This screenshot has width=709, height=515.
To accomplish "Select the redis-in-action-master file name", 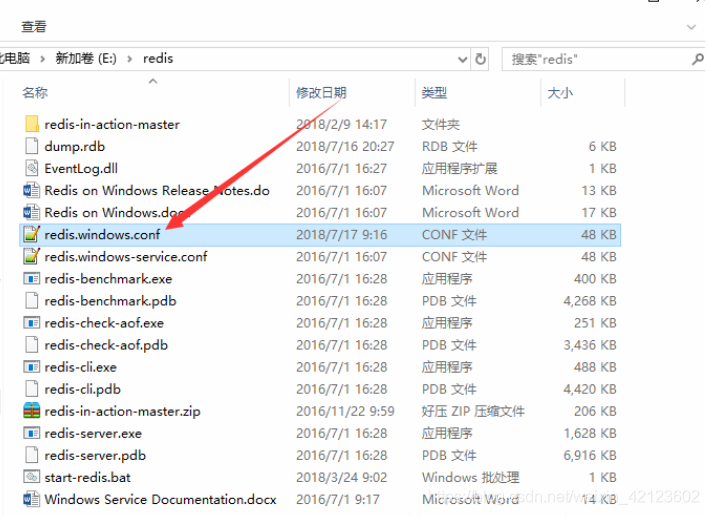I will click(x=112, y=124).
